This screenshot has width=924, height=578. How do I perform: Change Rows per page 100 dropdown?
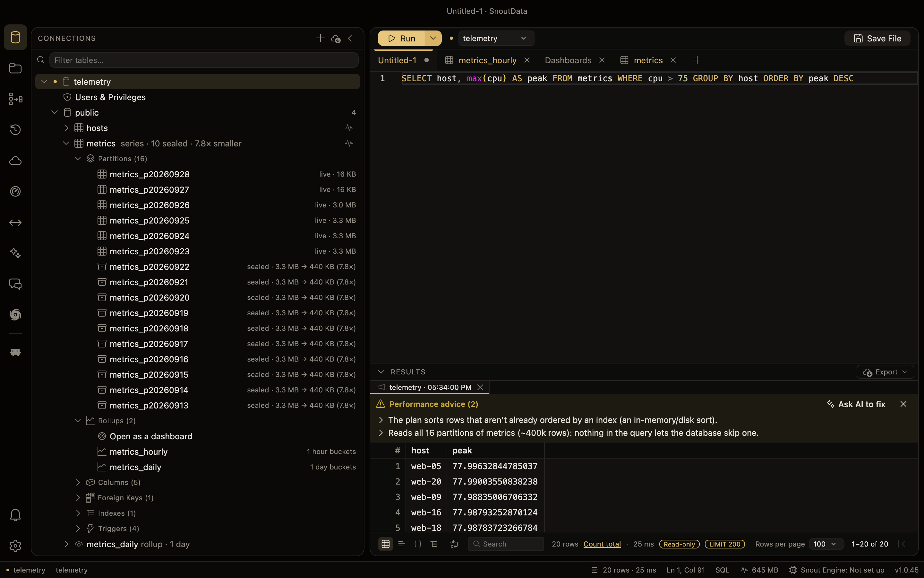(x=826, y=544)
